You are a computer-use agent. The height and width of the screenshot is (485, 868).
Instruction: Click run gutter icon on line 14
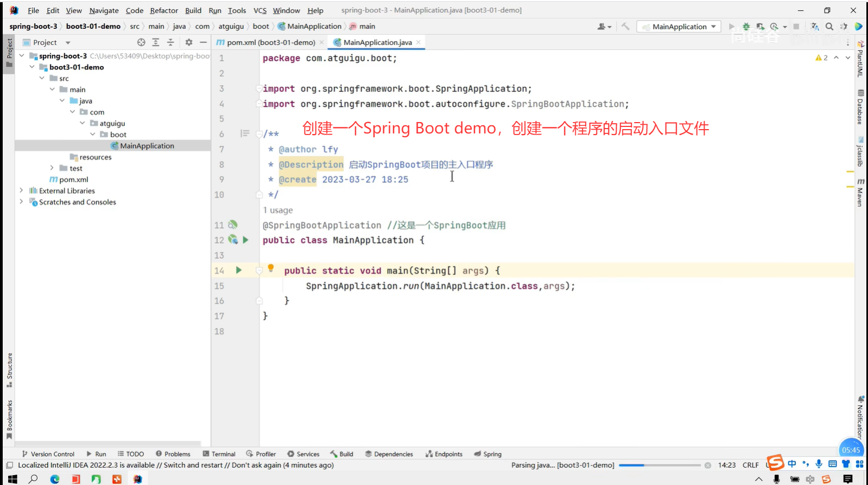238,270
